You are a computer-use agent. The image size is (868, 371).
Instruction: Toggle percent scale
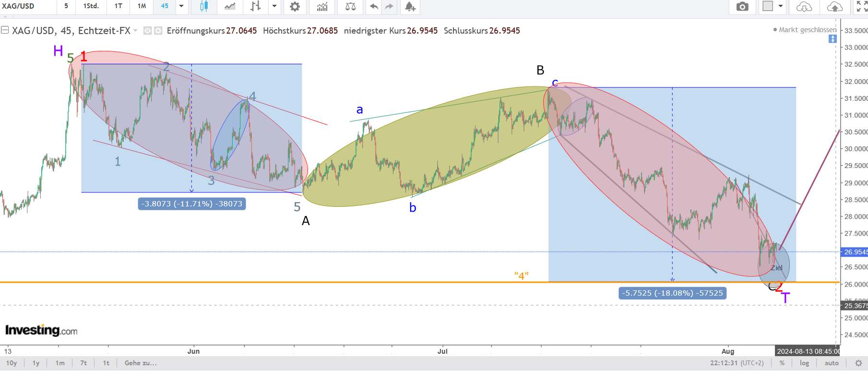pos(782,363)
